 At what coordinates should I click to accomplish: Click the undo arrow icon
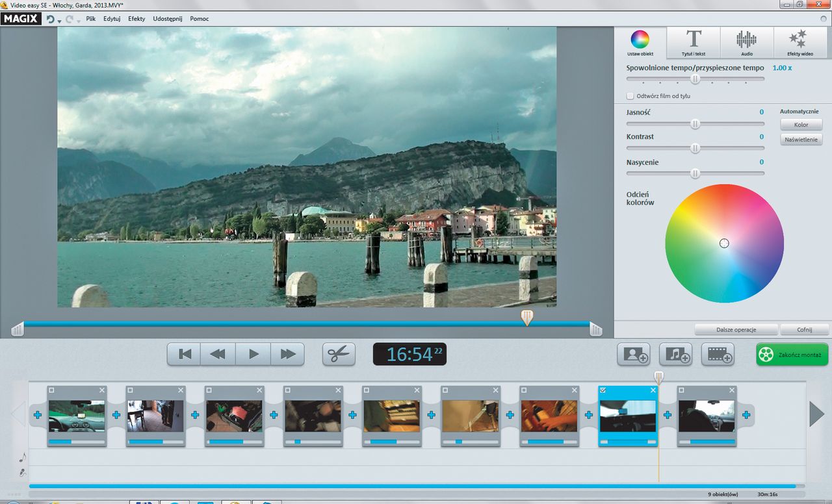click(50, 19)
